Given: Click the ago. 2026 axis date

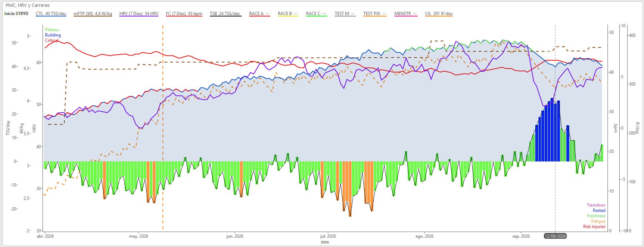Looking at the screenshot, I should tap(424, 236).
